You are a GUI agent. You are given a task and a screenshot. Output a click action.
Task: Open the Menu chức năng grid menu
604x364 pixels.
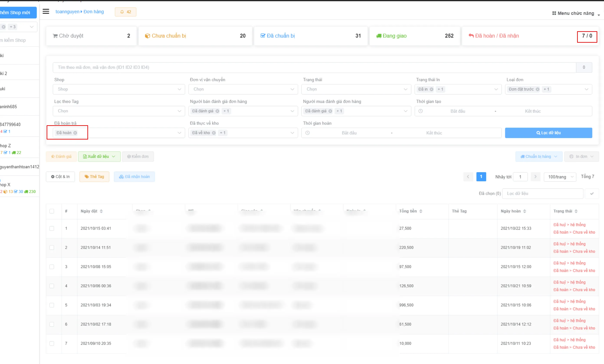576,13
